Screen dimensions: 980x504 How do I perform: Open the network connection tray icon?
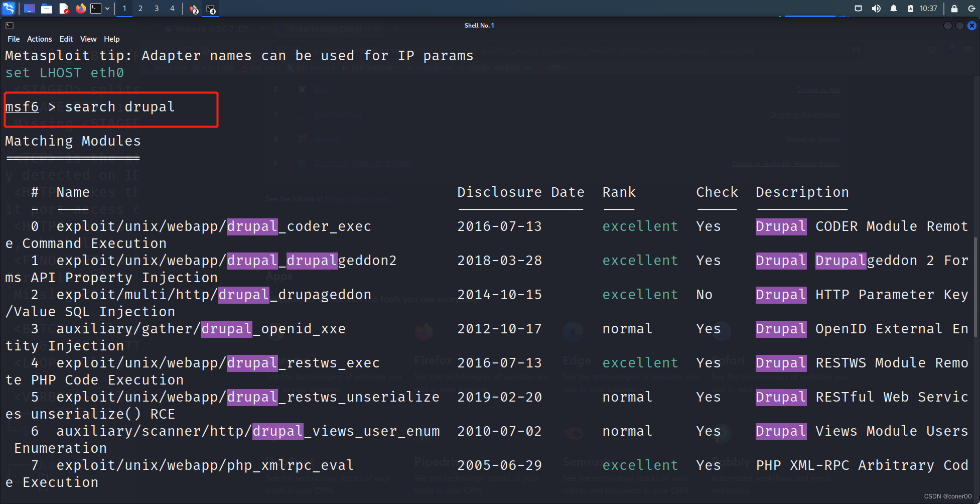coord(859,9)
